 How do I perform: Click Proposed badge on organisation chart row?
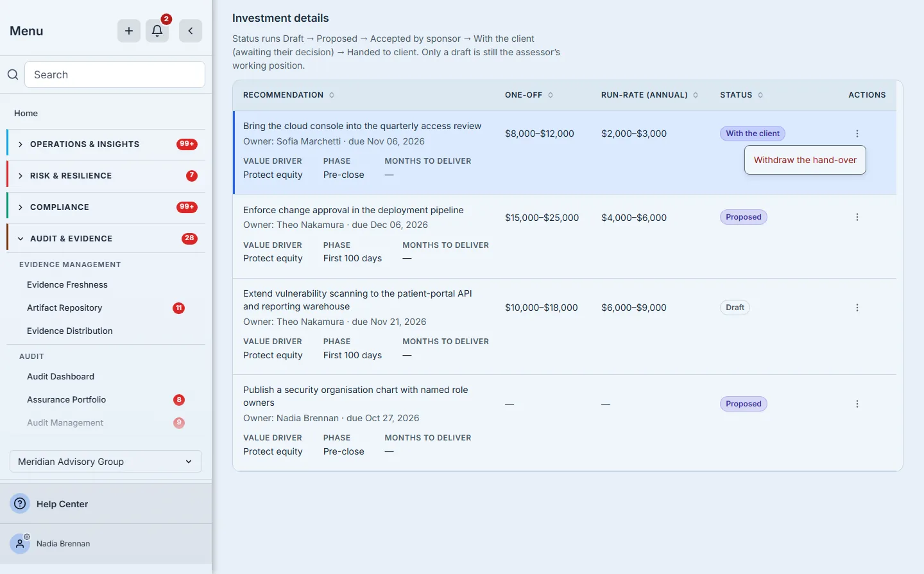[x=744, y=404]
